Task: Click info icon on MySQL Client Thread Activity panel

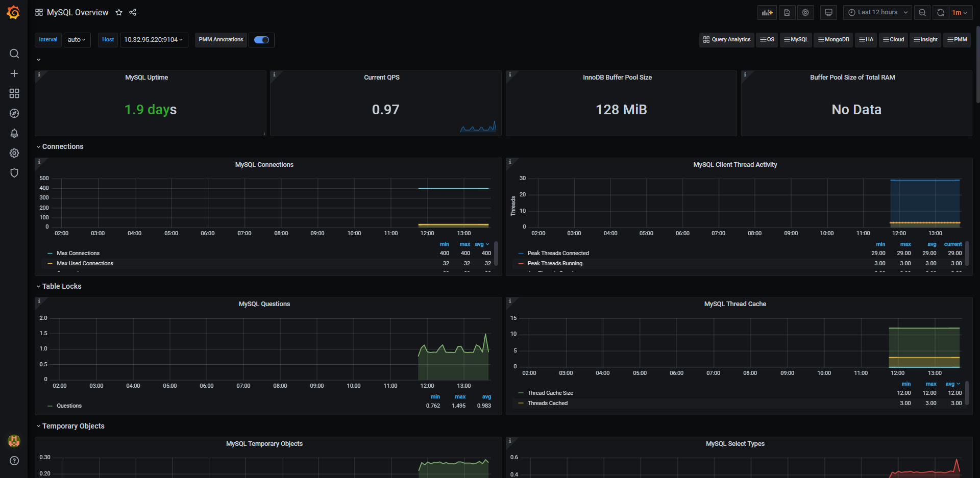Action: (510, 162)
